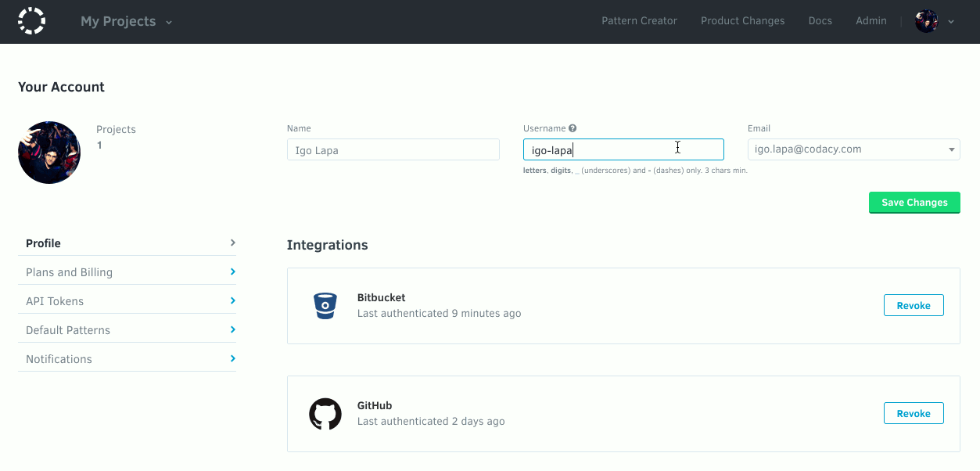Click the Codacy logo icon
Viewport: 980px width, 471px height.
pyautogui.click(x=31, y=21)
